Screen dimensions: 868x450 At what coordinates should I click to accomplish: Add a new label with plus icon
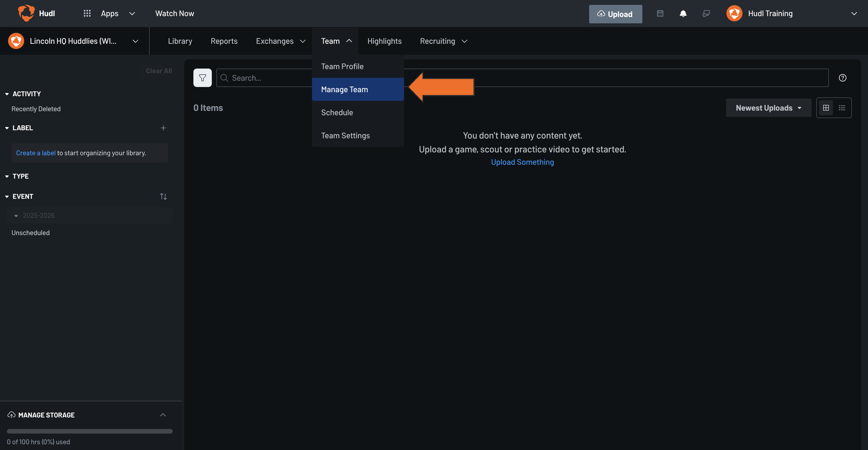click(163, 128)
